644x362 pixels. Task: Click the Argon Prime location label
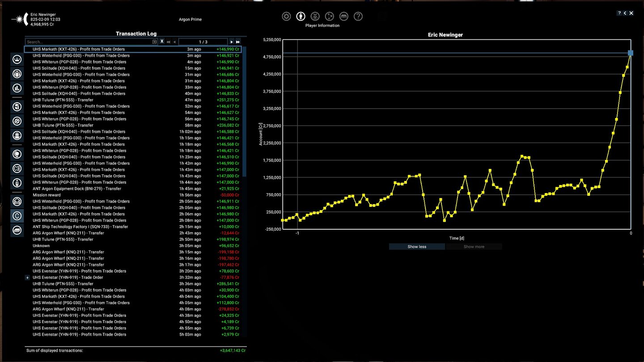(190, 20)
